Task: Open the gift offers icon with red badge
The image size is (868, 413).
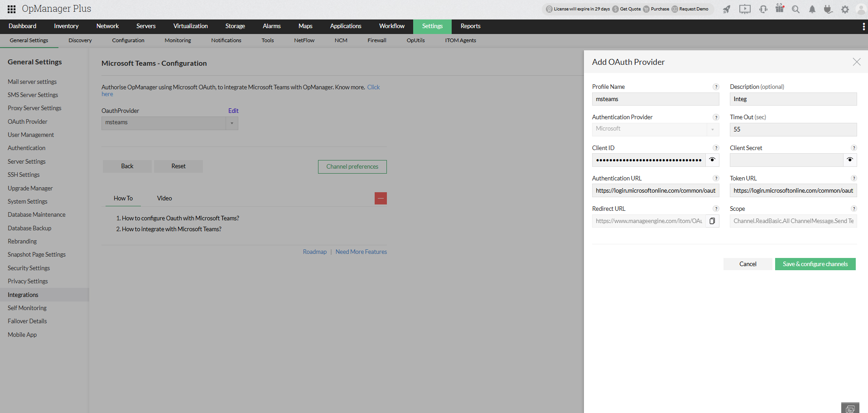Action: [780, 9]
